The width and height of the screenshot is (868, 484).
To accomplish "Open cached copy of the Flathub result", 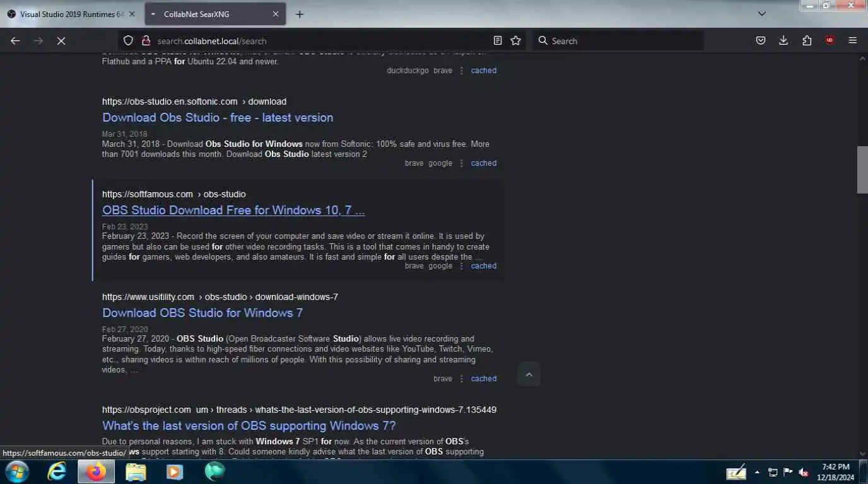I will pos(484,71).
